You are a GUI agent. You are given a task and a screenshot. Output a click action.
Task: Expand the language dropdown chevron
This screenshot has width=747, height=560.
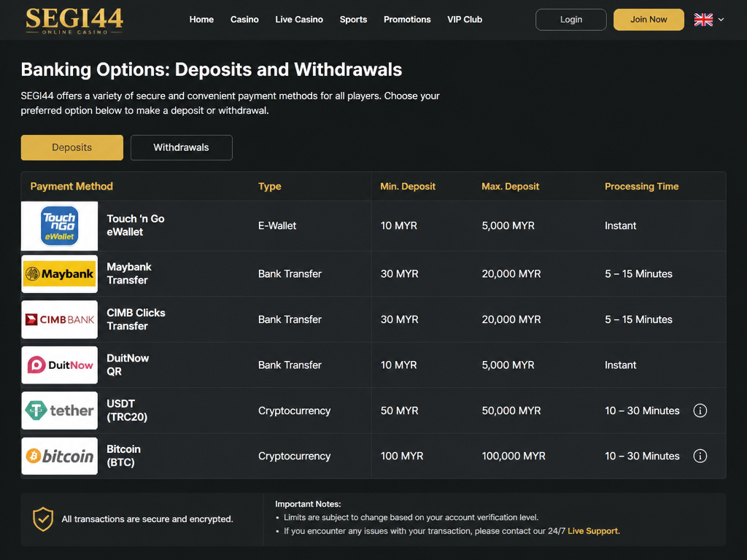[721, 20]
